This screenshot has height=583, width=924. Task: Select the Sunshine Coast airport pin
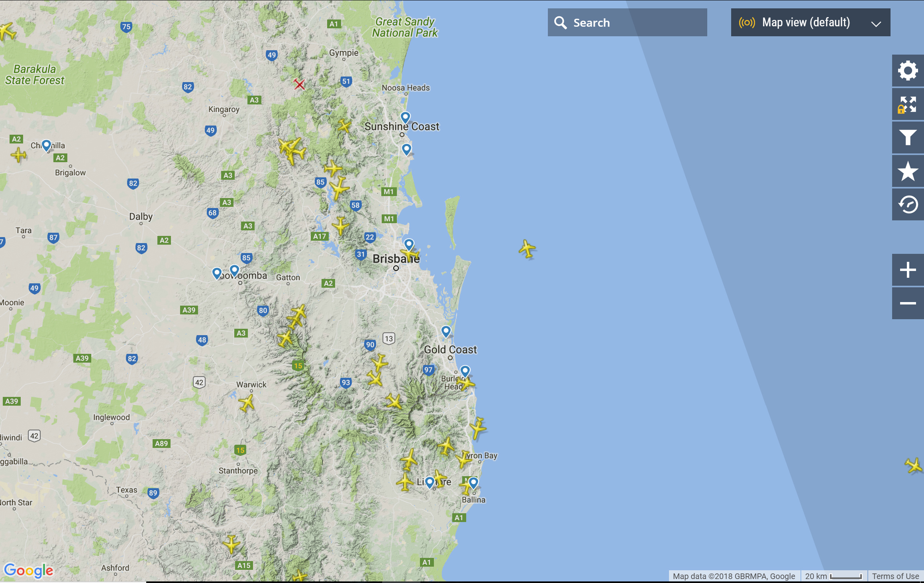click(405, 117)
